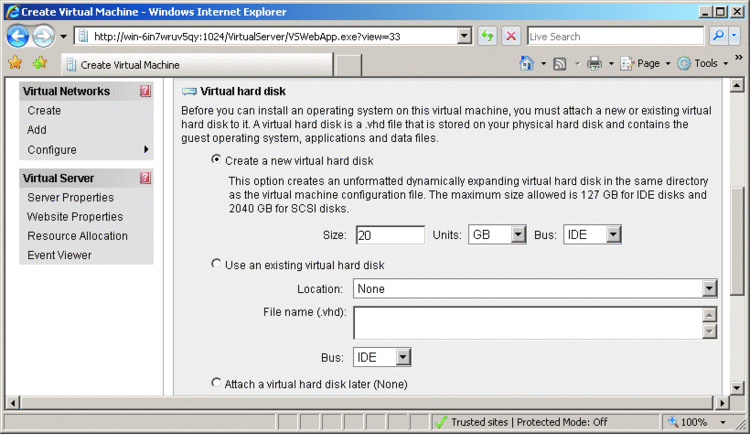Click the Virtual hard disk heading text
This screenshot has width=750, height=434.
coord(243,91)
